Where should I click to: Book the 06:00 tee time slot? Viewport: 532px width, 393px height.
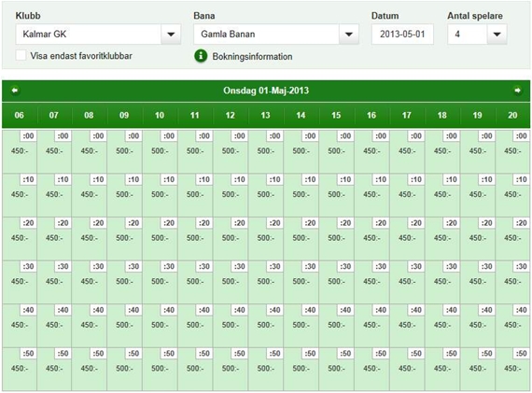20,151
